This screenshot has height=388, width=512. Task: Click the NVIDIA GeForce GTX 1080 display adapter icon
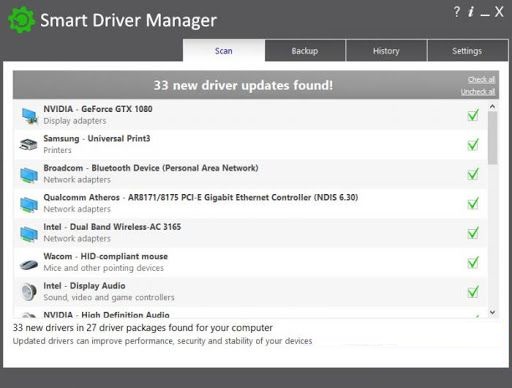29,116
